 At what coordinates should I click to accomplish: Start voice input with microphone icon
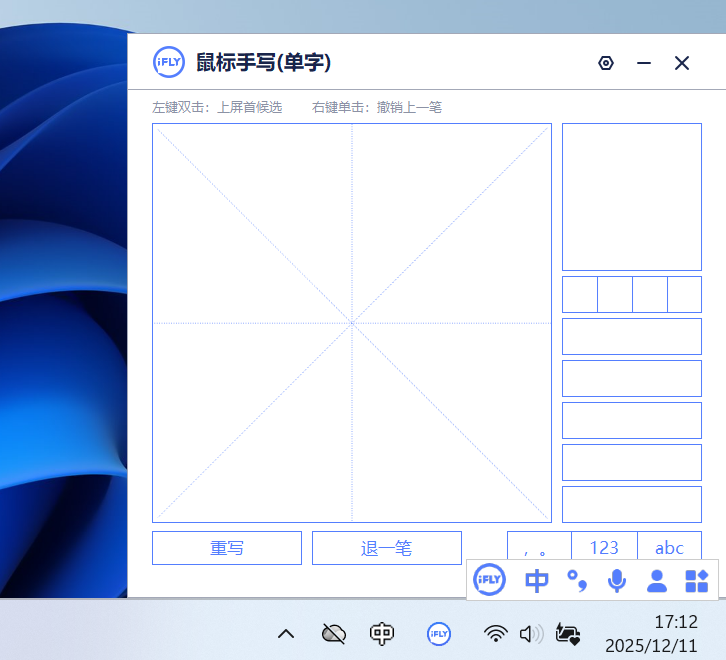[x=617, y=580]
